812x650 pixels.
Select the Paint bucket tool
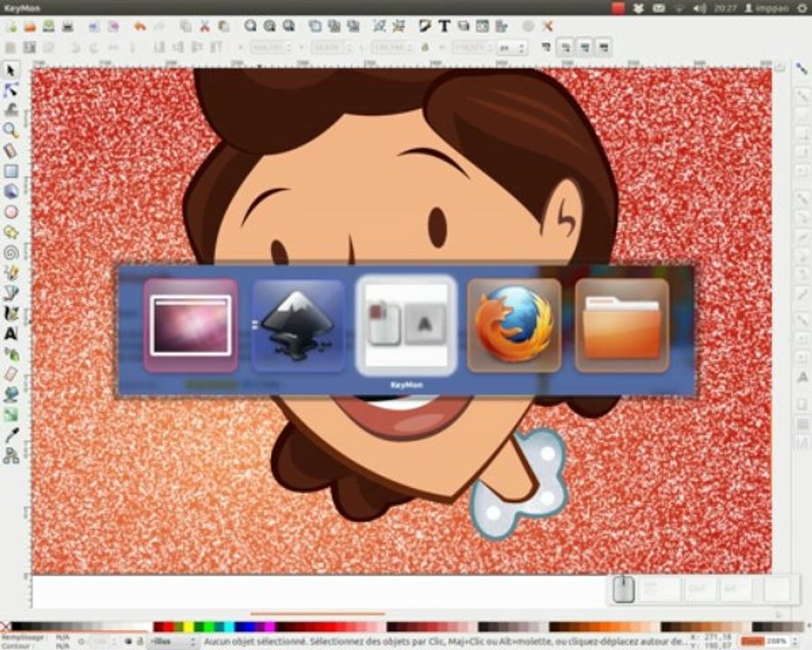coord(11,395)
